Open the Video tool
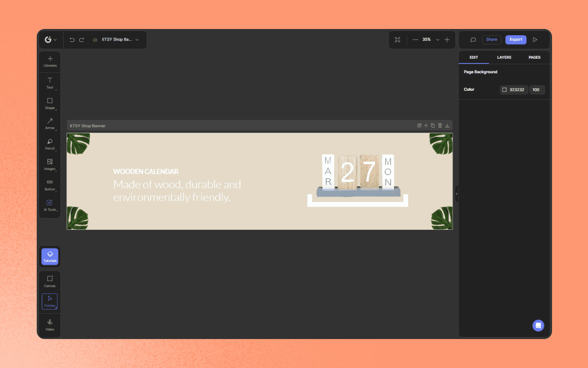Screen dimensions: 588x368 50,325
